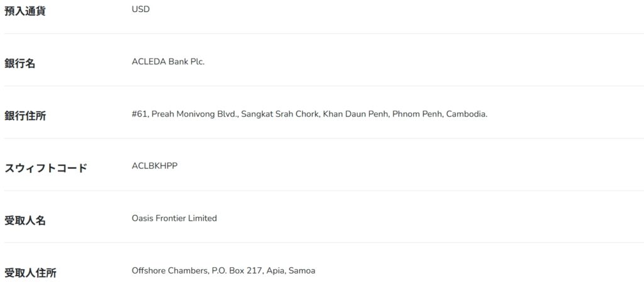Screen dimensions: 644x285
Task: Select the USD currency value
Action: (141, 9)
